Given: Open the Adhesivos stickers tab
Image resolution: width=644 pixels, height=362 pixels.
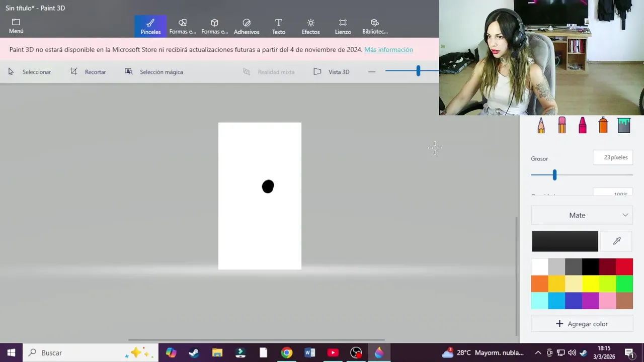Looking at the screenshot, I should [x=247, y=26].
